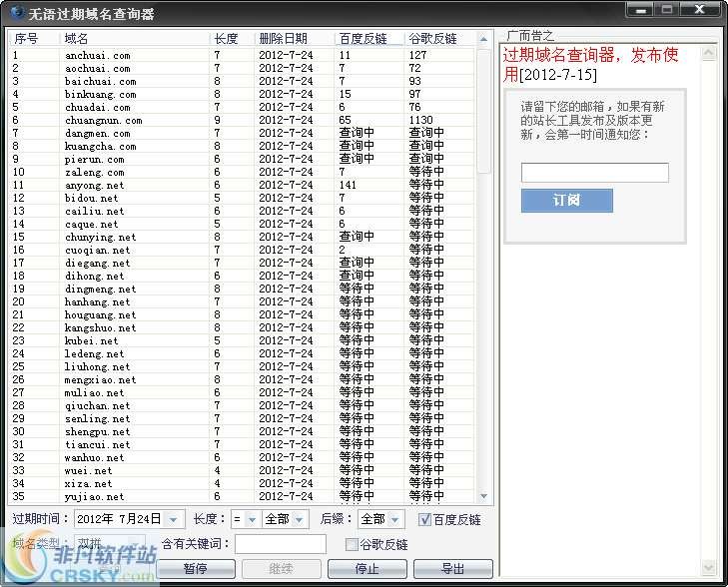Viewport: 728px width, 587px height.
Task: Select the chuangnun.com domain
Action: tap(104, 120)
